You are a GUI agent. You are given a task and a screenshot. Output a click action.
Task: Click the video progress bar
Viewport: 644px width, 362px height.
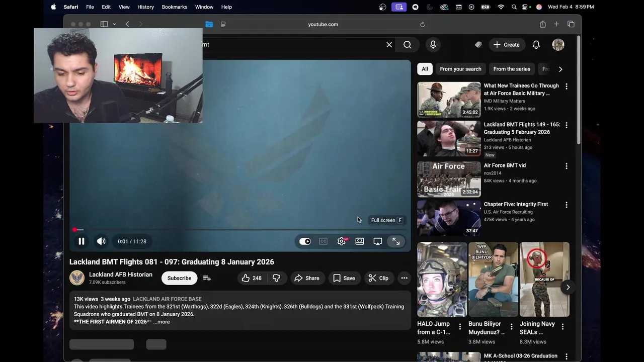tap(240, 230)
